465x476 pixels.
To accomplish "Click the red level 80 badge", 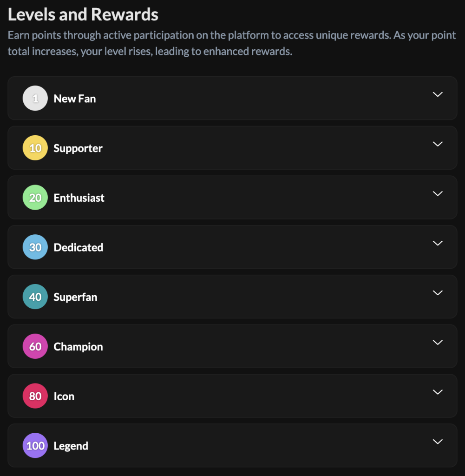I will pos(35,396).
